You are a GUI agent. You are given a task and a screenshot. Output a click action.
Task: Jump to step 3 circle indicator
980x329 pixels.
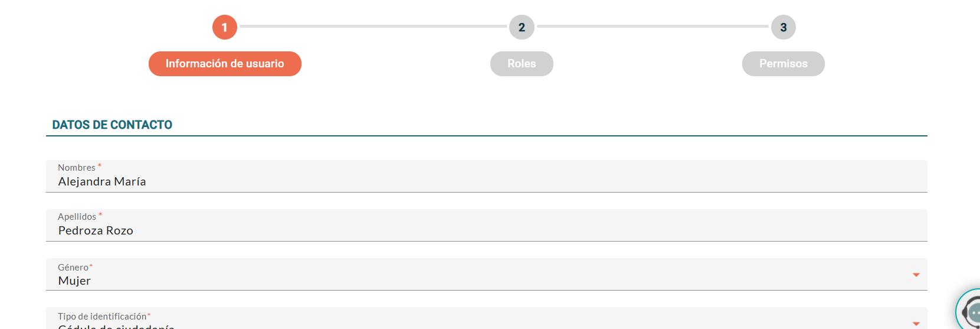tap(783, 27)
